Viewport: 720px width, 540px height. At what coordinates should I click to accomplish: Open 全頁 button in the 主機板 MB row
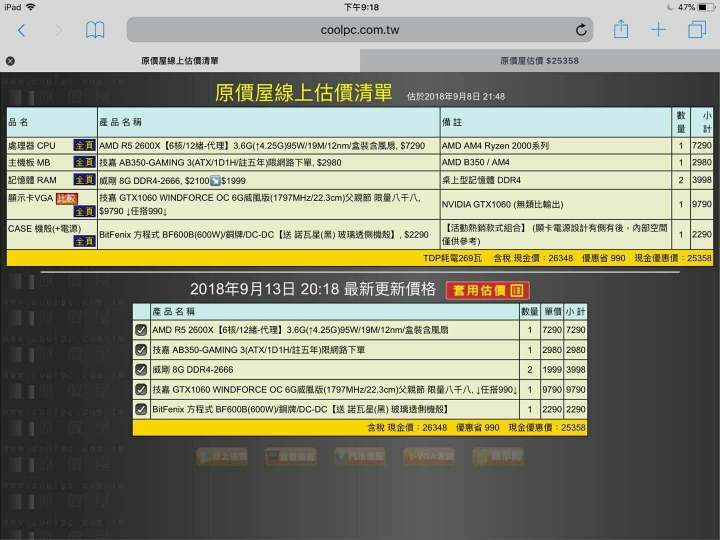pos(84,162)
